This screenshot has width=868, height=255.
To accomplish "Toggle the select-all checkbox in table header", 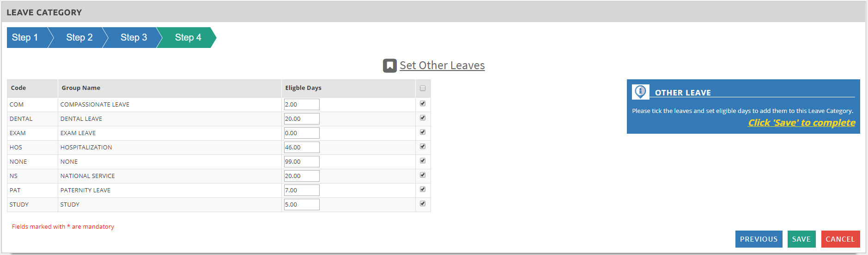I will pyautogui.click(x=423, y=88).
